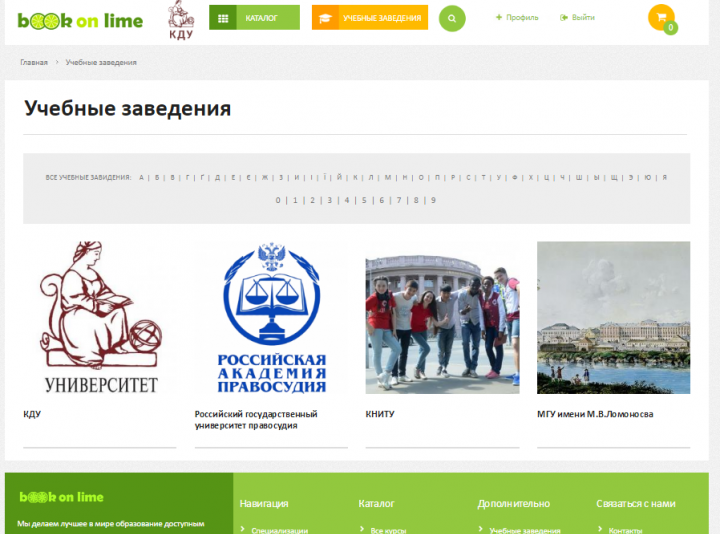Image resolution: width=720 pixels, height=534 pixels.
Task: Open the Профиль link
Action: [517, 17]
